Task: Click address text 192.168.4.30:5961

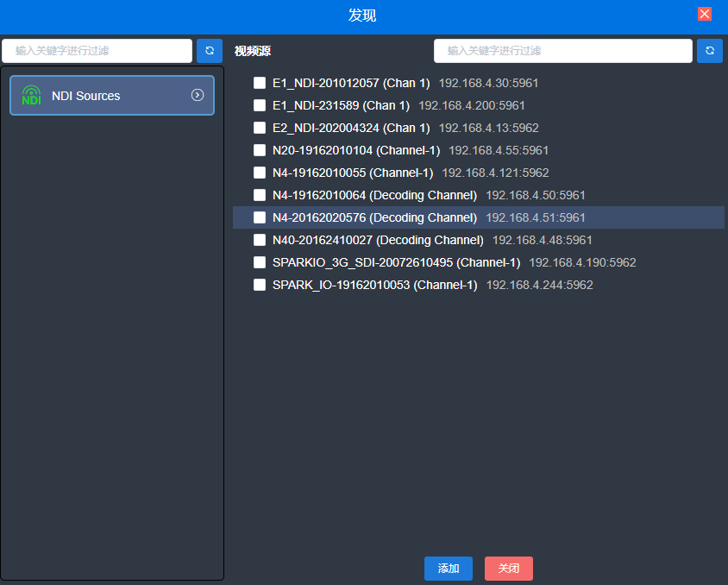Action: (488, 83)
